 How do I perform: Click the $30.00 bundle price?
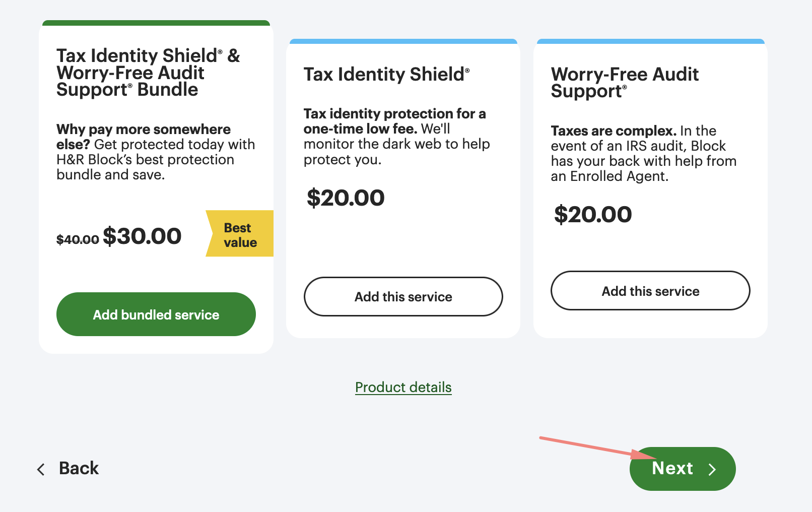pyautogui.click(x=142, y=236)
